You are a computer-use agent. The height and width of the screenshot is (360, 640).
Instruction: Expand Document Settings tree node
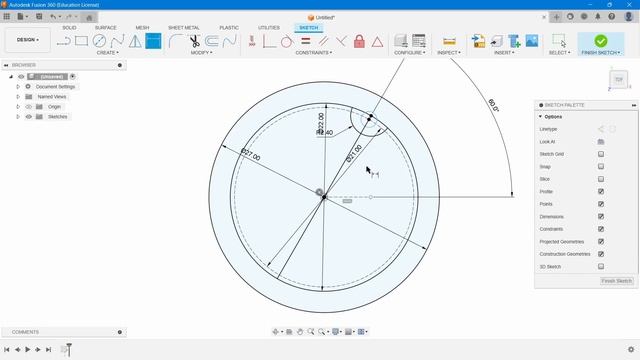pos(18,87)
